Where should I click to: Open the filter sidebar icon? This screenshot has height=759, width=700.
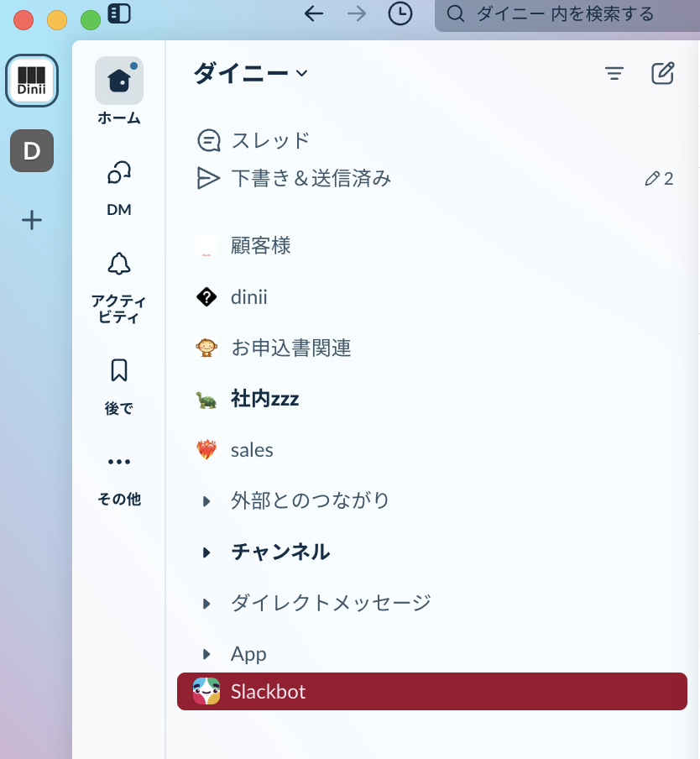614,73
